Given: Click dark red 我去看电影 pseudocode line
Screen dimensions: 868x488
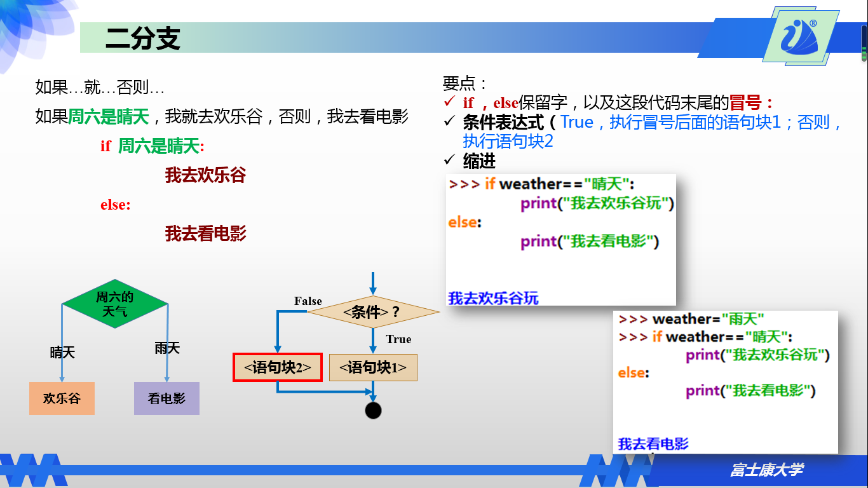Looking at the screenshot, I should click(205, 234).
